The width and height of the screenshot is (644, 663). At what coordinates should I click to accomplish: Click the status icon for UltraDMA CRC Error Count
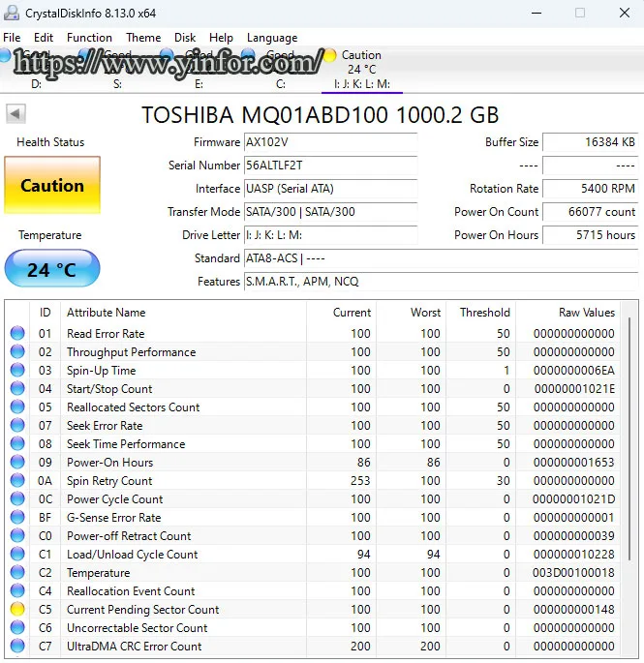[17, 647]
